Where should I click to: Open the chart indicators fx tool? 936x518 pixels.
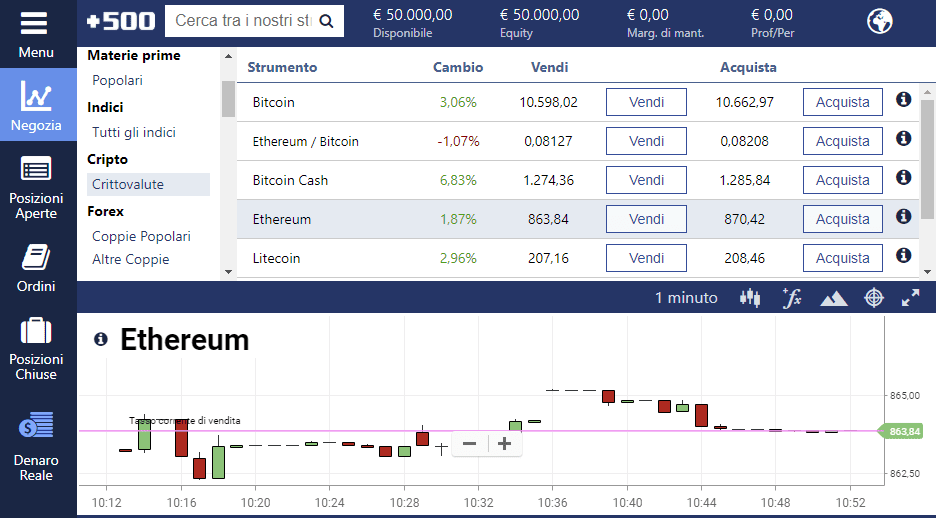792,297
